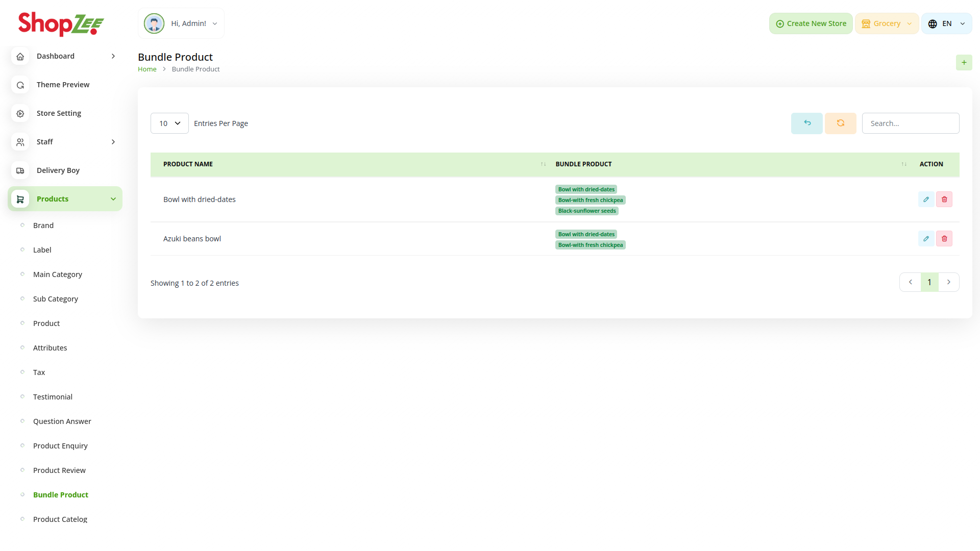Edit the Azuki beans bowl bundle
Viewport: 980px width, 551px height.
926,239
